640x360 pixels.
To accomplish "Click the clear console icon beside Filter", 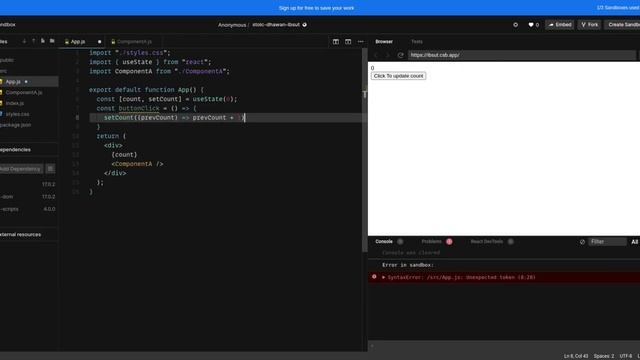I will [582, 242].
